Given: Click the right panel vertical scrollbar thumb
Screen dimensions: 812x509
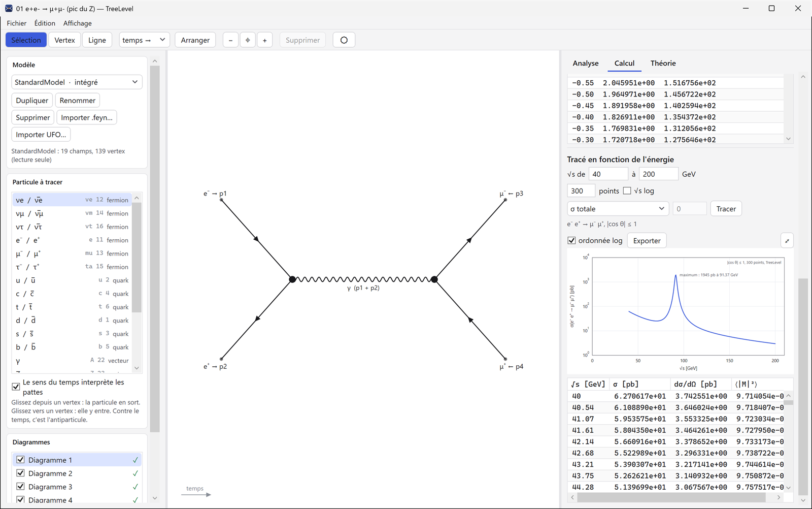Looking at the screenshot, I should click(x=803, y=386).
